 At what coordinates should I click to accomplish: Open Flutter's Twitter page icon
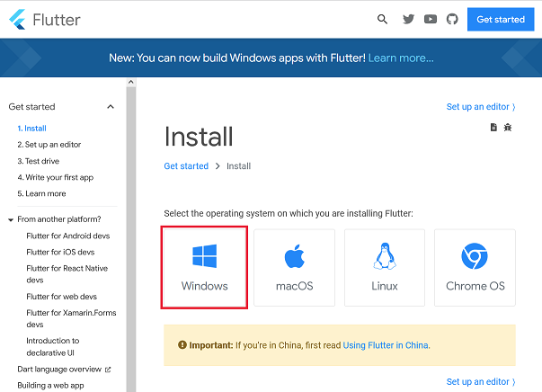click(x=408, y=19)
